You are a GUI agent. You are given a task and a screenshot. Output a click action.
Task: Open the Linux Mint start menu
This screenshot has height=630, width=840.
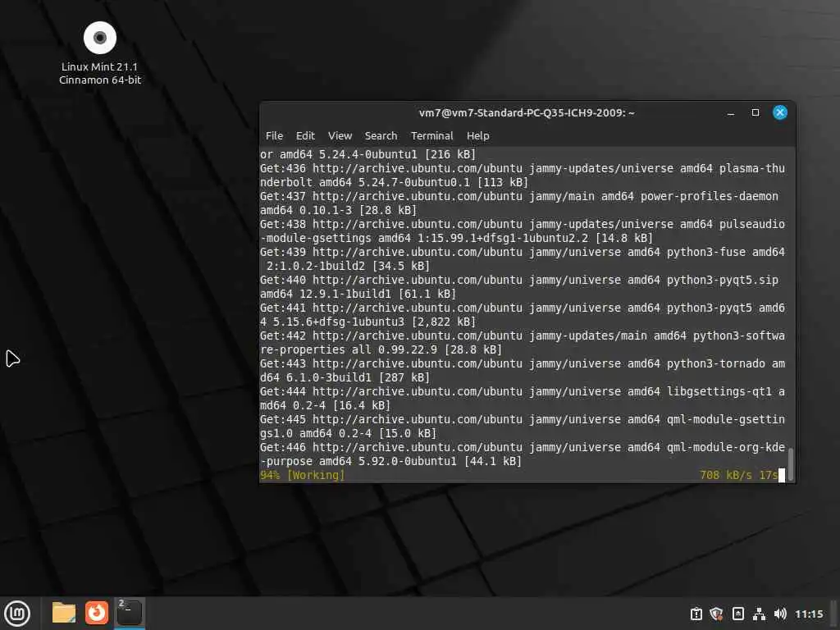(17, 613)
